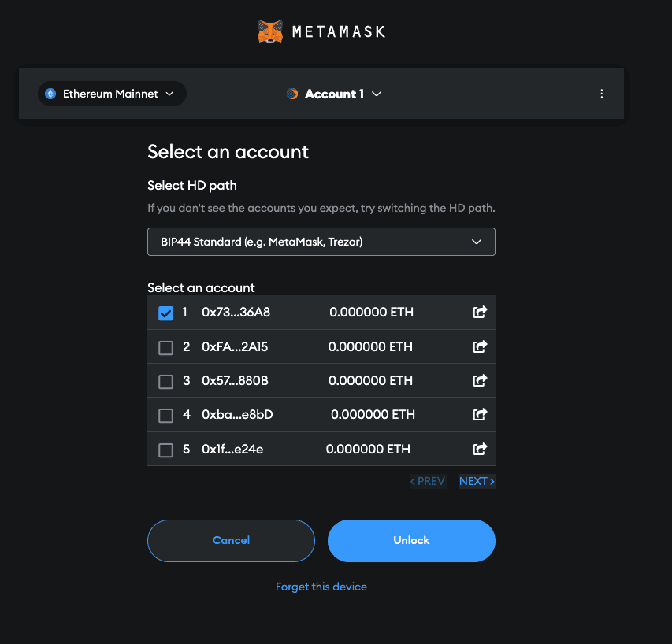Go to previous accounts page with PREV
Image resolution: width=672 pixels, height=644 pixels.
tap(428, 481)
